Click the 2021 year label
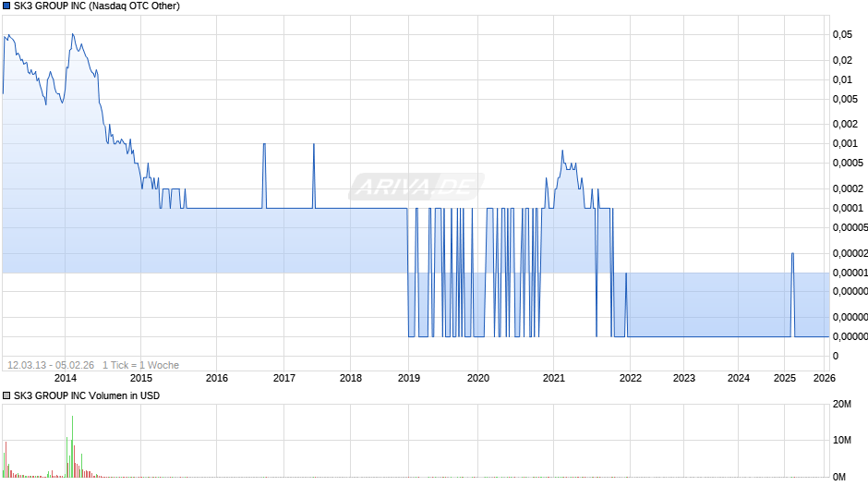 pos(553,378)
